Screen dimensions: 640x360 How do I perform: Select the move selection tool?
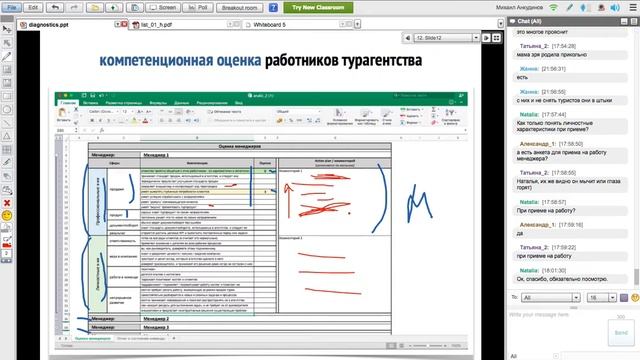pyautogui.click(x=7, y=43)
